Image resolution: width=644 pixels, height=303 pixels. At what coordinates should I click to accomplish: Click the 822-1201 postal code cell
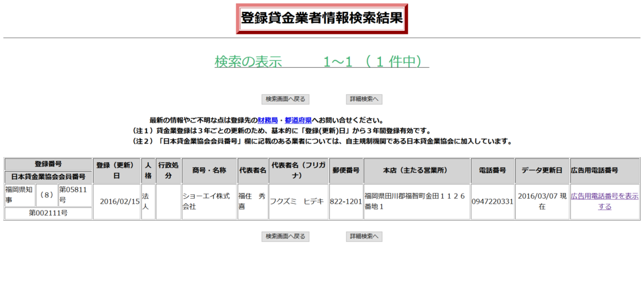(346, 202)
